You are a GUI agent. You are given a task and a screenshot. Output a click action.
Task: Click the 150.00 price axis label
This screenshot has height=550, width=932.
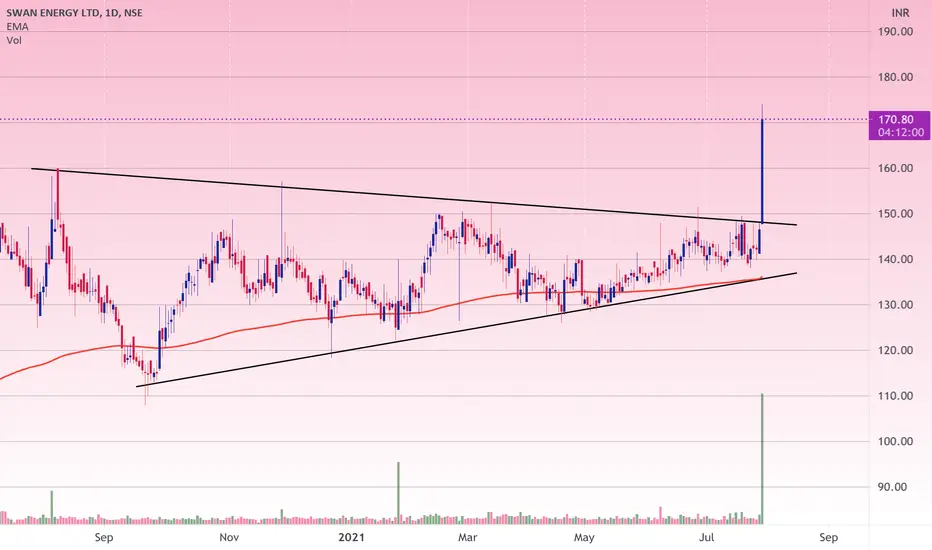coord(896,213)
